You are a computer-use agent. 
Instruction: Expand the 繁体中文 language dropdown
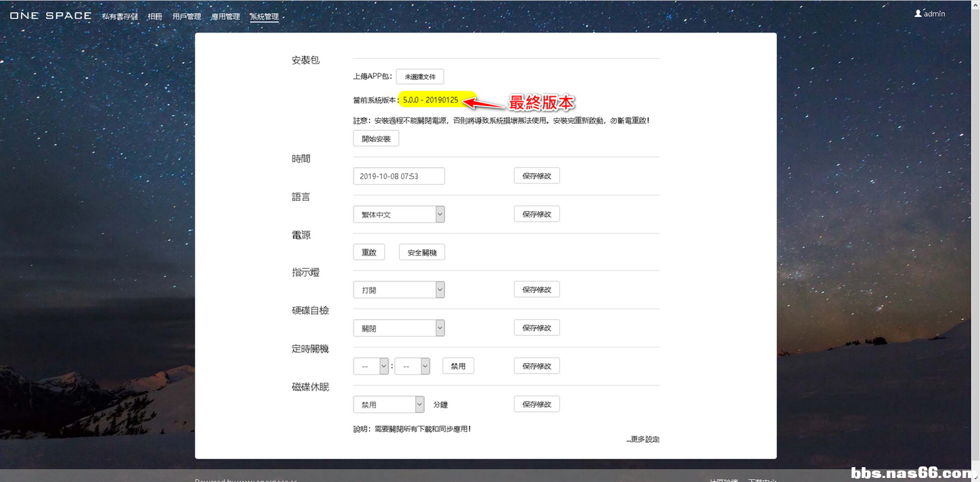(398, 214)
